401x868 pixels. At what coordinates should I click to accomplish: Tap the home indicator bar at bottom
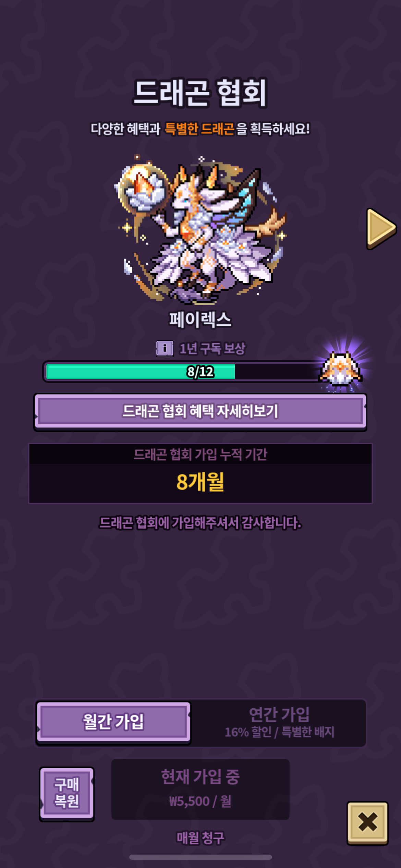pos(200,857)
